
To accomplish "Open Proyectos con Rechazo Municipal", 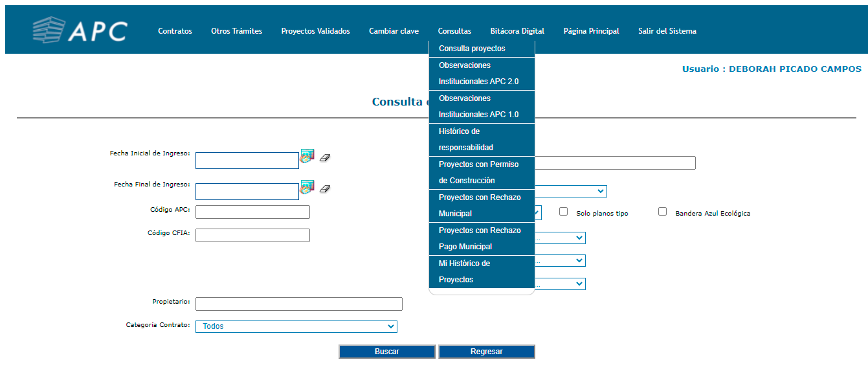I will pyautogui.click(x=482, y=206).
